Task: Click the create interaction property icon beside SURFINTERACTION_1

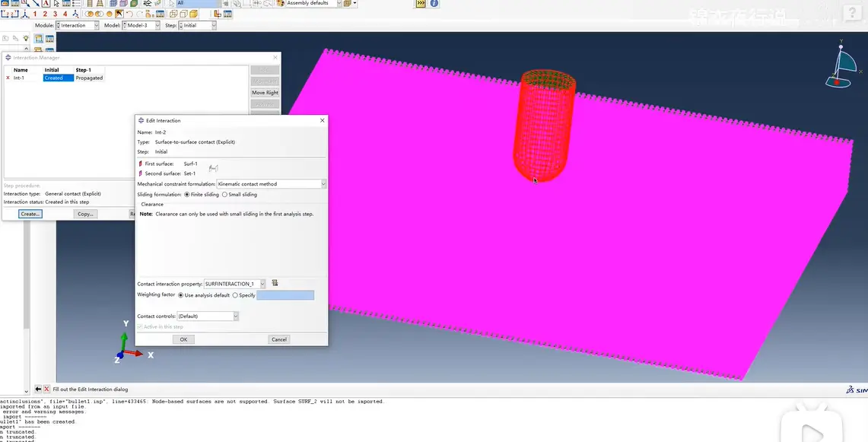Action: pos(275,283)
